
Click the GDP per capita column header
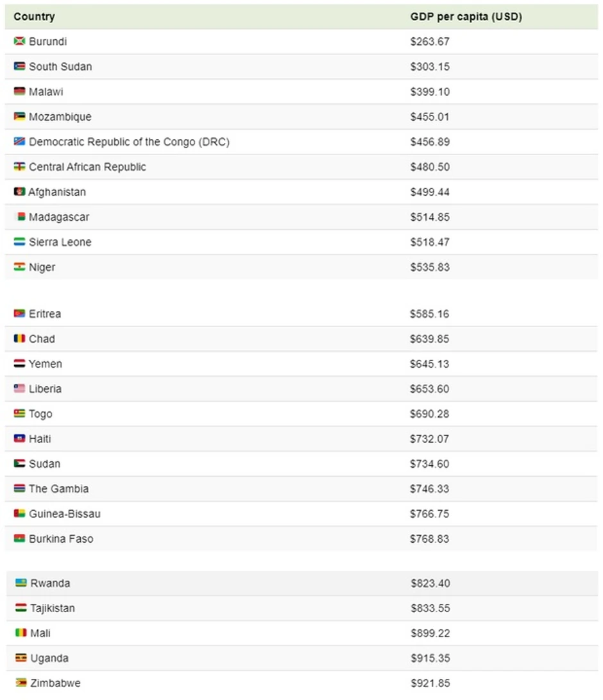click(x=466, y=17)
